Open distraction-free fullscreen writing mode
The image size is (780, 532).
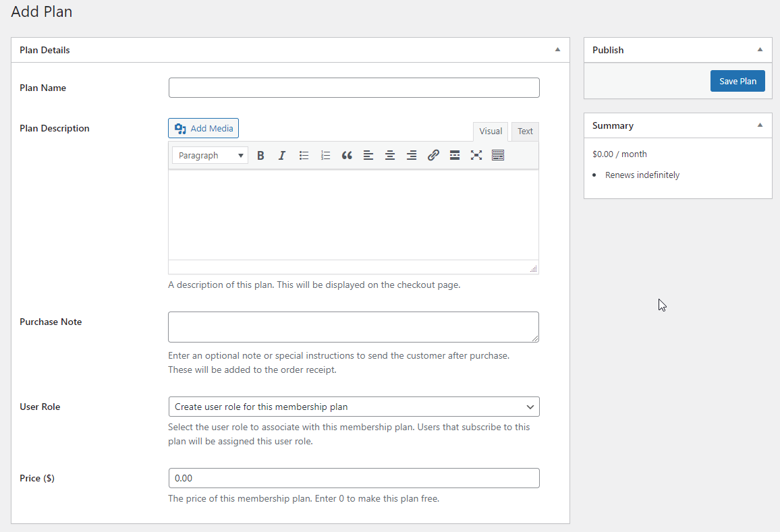click(x=476, y=155)
